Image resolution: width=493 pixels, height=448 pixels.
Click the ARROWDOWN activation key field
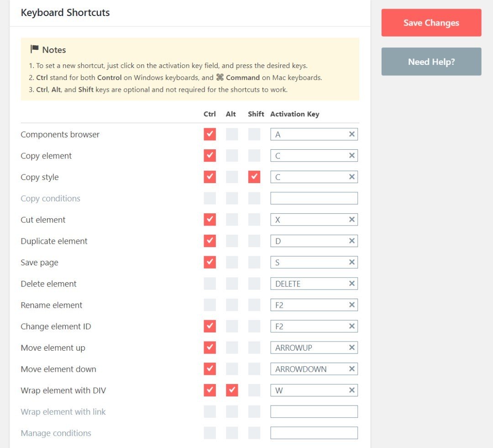point(308,369)
